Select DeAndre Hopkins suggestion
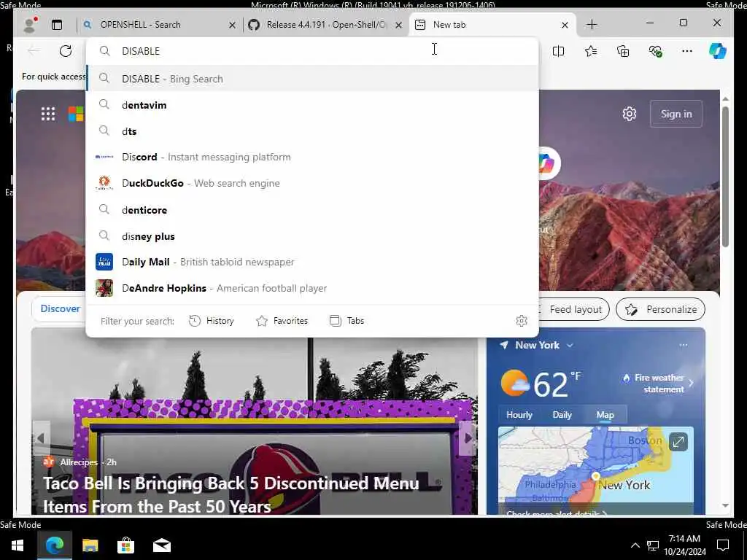 pyautogui.click(x=312, y=288)
